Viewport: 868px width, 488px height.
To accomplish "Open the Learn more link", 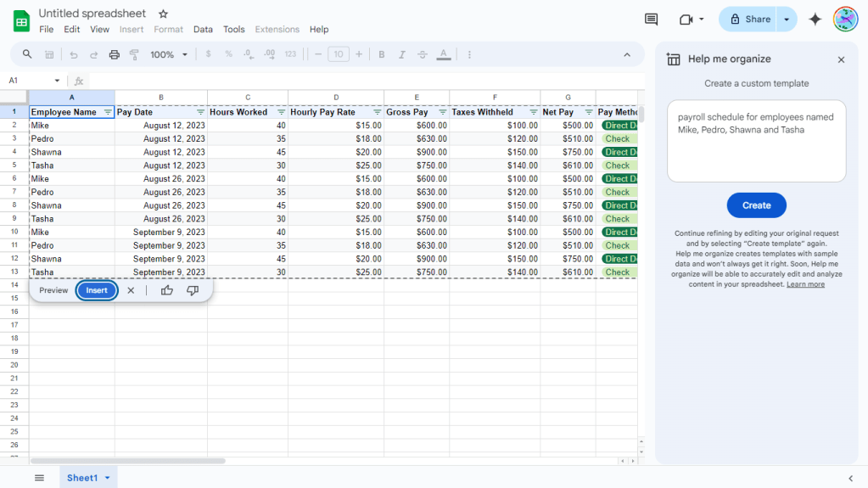I will [x=805, y=284].
